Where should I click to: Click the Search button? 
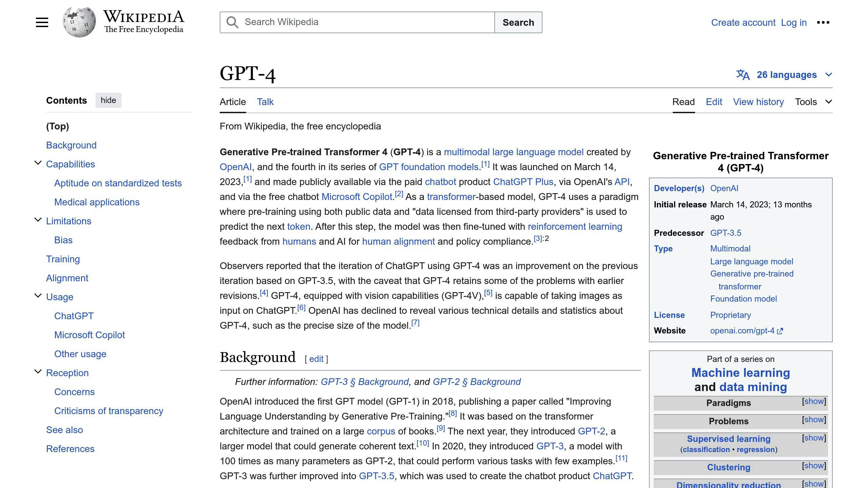(x=518, y=22)
